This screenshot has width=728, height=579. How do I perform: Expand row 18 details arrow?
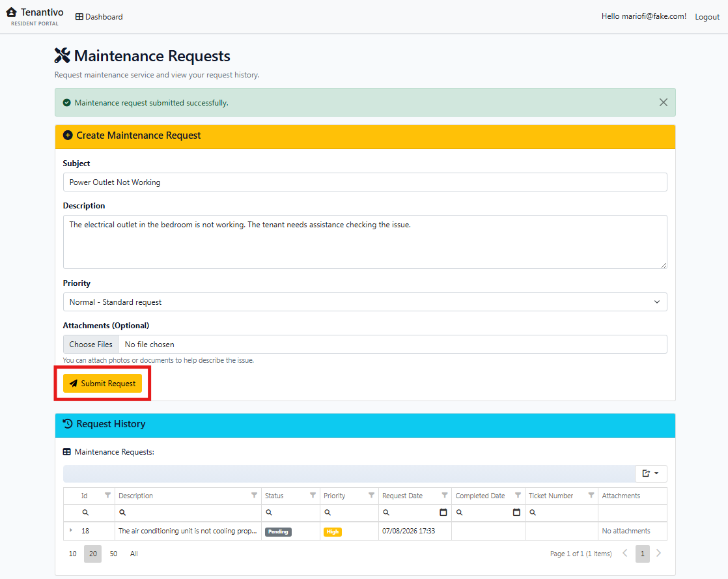pos(71,530)
